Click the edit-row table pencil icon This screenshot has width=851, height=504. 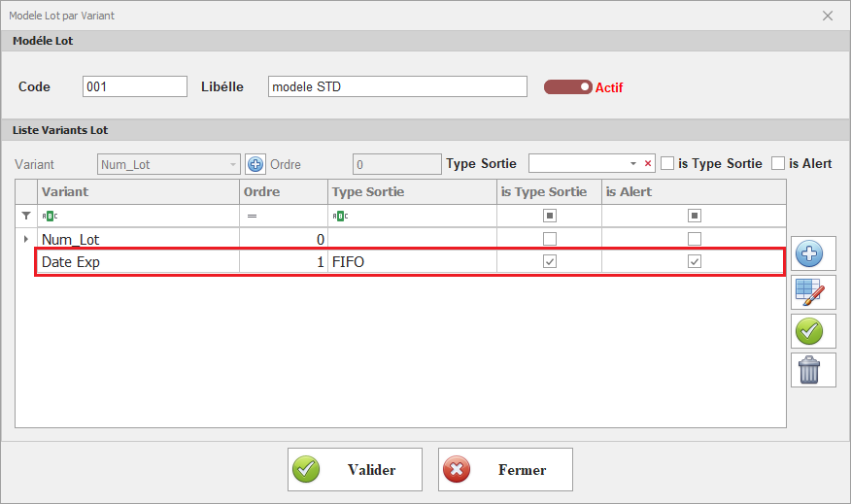(813, 292)
